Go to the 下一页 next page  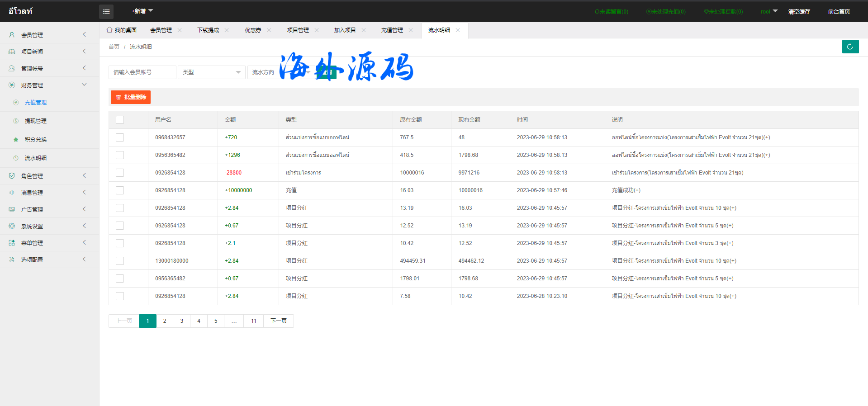pos(278,321)
